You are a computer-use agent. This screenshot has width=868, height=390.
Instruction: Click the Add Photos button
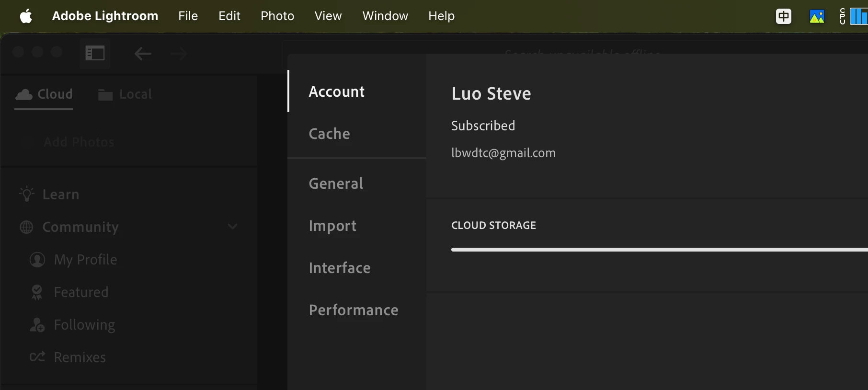79,142
